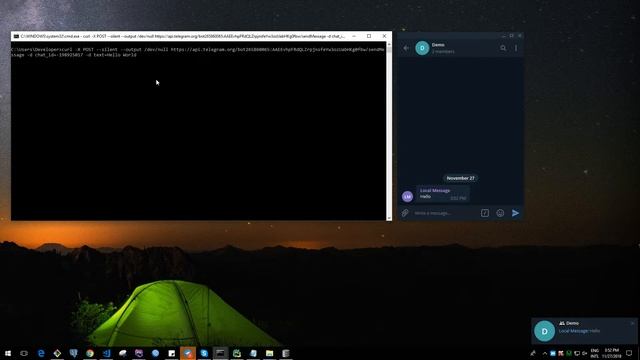Click the 'Demo' chat title in Telegram header

point(438,45)
